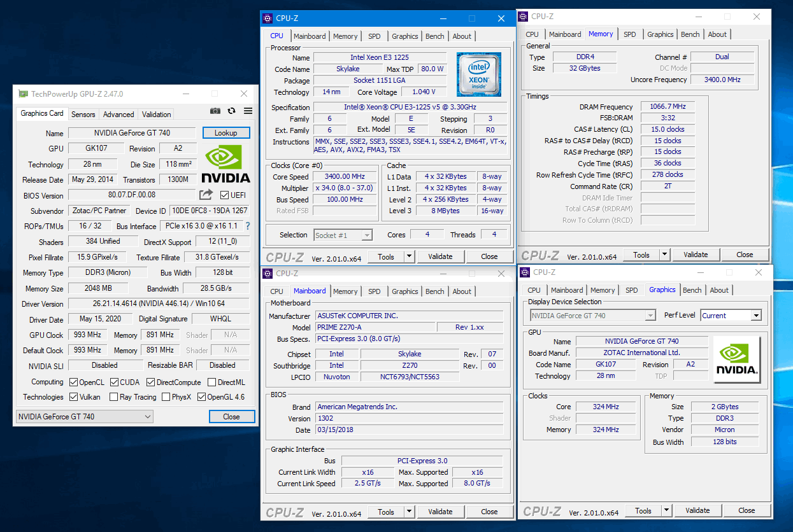Switch to the Advanced tab in GPU-Z
The height and width of the screenshot is (532, 793).
tap(118, 115)
